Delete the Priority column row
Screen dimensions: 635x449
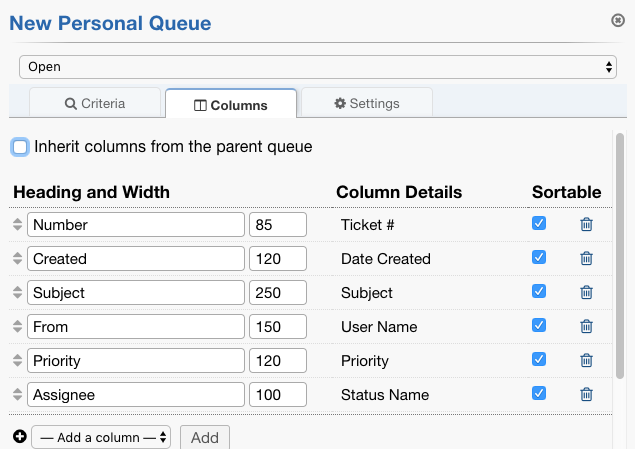[x=587, y=361]
